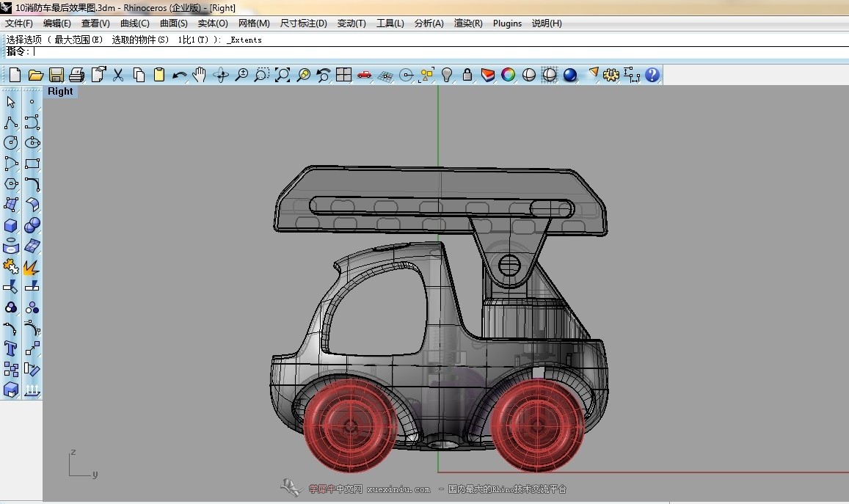Screen dimensions: 849x504
Task: Open the 曲面(S) menu
Action: pyautogui.click(x=174, y=23)
